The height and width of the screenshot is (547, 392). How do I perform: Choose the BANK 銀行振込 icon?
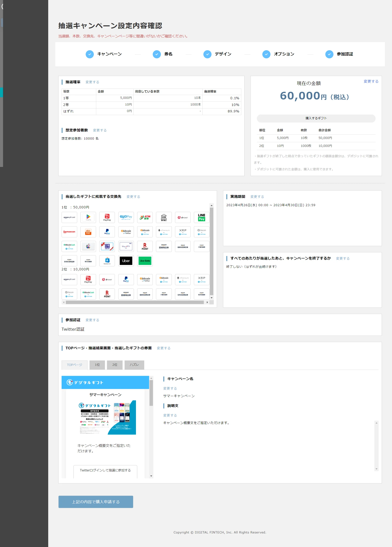[164, 217]
